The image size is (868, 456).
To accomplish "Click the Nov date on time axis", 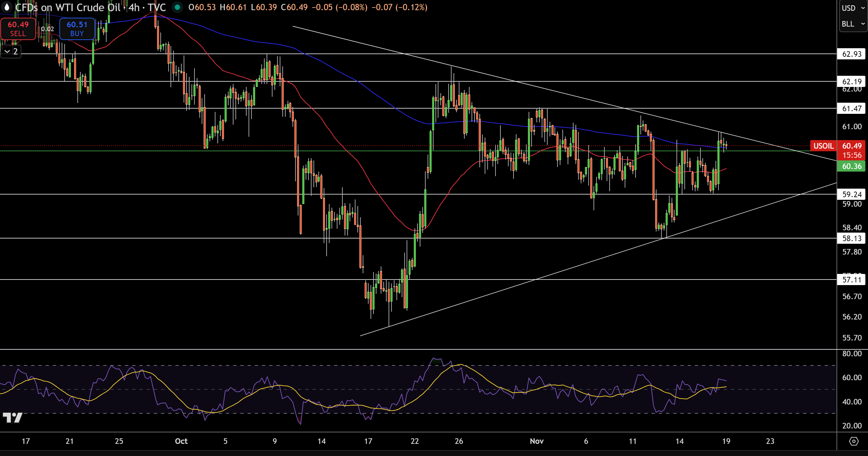I will click(x=536, y=441).
